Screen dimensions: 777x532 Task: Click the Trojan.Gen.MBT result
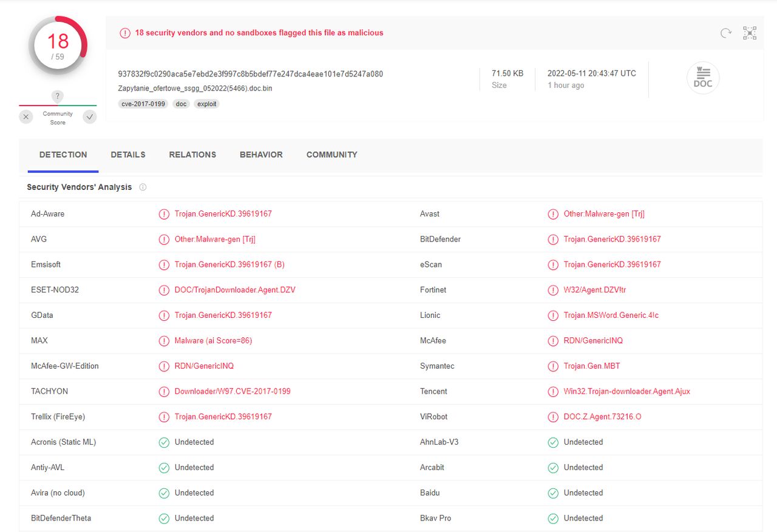(x=592, y=366)
